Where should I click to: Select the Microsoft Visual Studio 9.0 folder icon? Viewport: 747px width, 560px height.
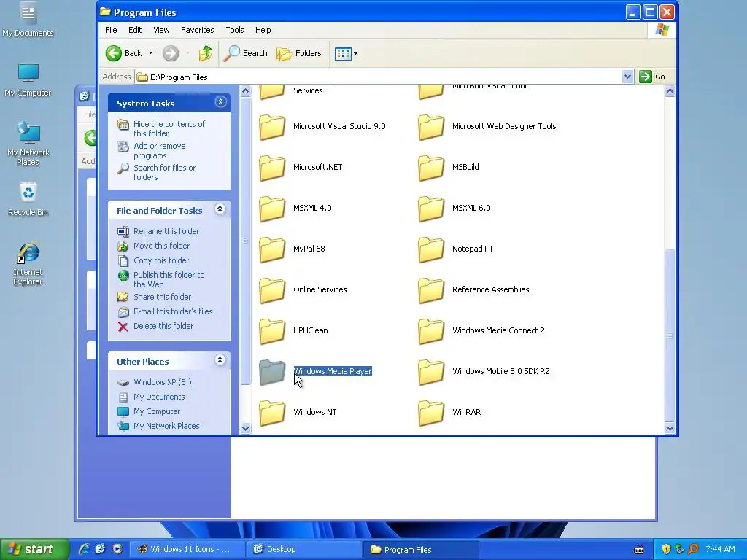pyautogui.click(x=272, y=127)
